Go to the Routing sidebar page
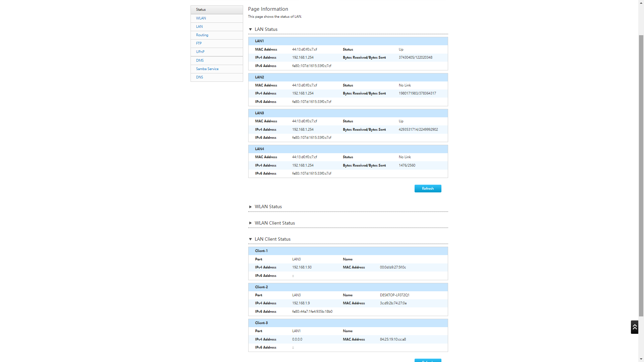Screen dimensions: 644x362 coord(202,35)
